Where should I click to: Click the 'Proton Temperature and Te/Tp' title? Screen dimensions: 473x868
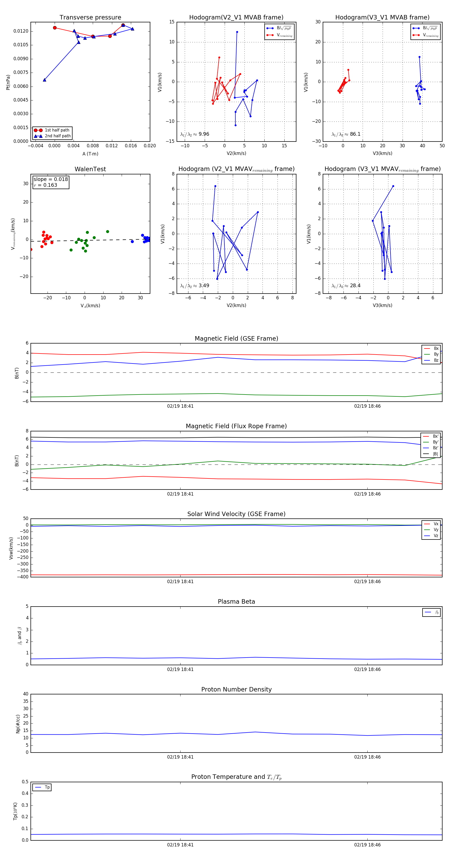[236, 777]
